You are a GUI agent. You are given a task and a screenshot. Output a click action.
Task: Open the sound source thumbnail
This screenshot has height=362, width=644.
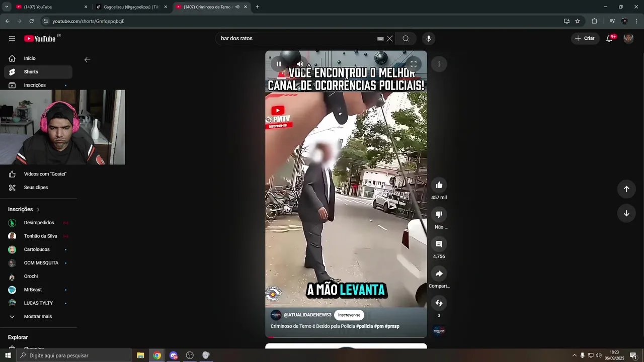pyautogui.click(x=439, y=330)
